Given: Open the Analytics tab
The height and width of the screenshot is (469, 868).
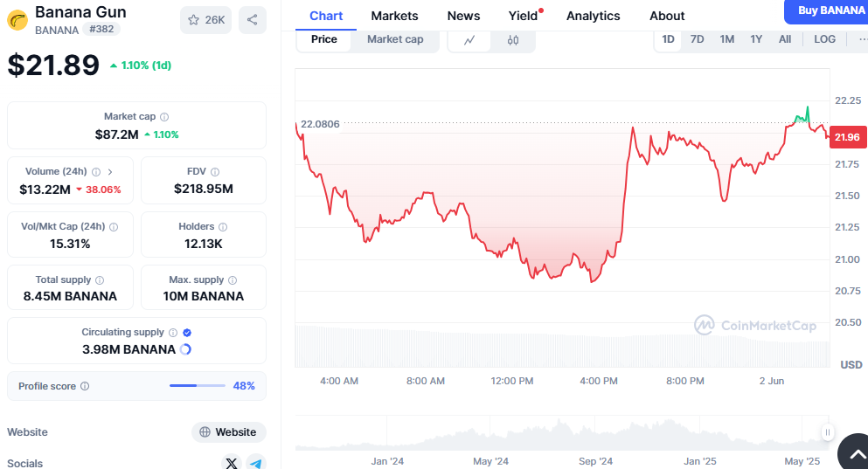Looking at the screenshot, I should pyautogui.click(x=593, y=16).
